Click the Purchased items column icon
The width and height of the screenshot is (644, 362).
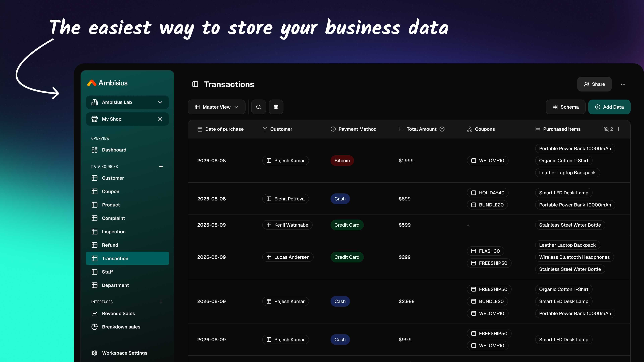pyautogui.click(x=538, y=129)
